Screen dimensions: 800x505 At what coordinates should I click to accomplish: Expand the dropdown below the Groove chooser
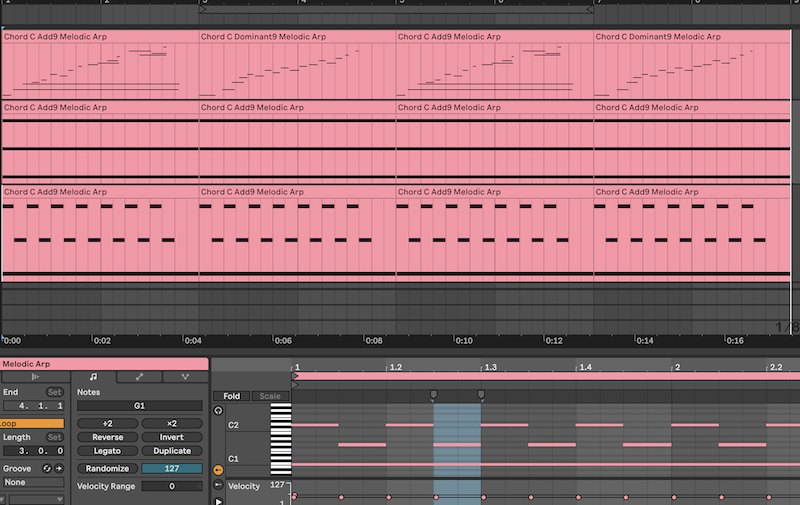(33, 497)
